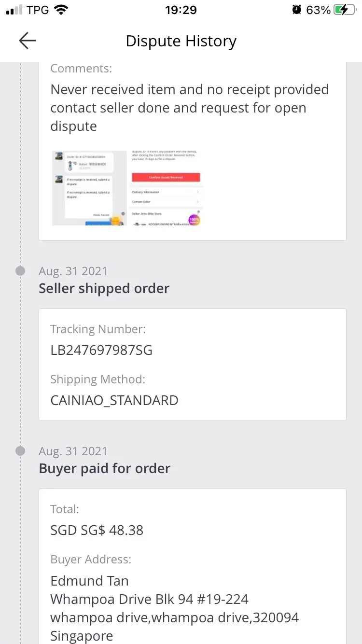
Task: Tap the SGD SG$ 48.38 total amount
Action: click(97, 530)
